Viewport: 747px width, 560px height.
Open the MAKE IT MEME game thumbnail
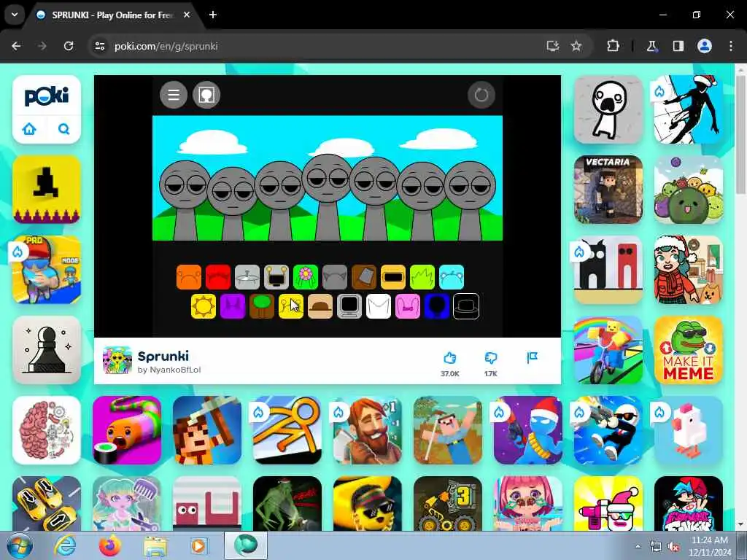(x=689, y=350)
